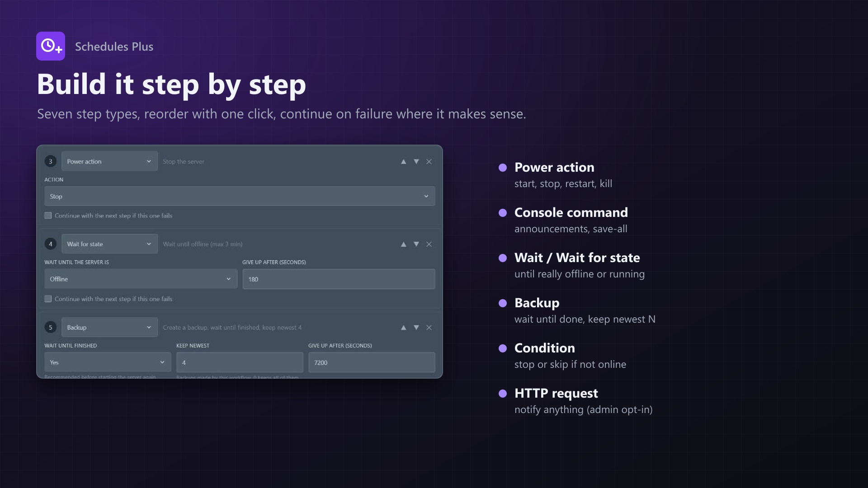Remove step 3 Power action
The height and width of the screenshot is (488, 868).
tap(429, 162)
